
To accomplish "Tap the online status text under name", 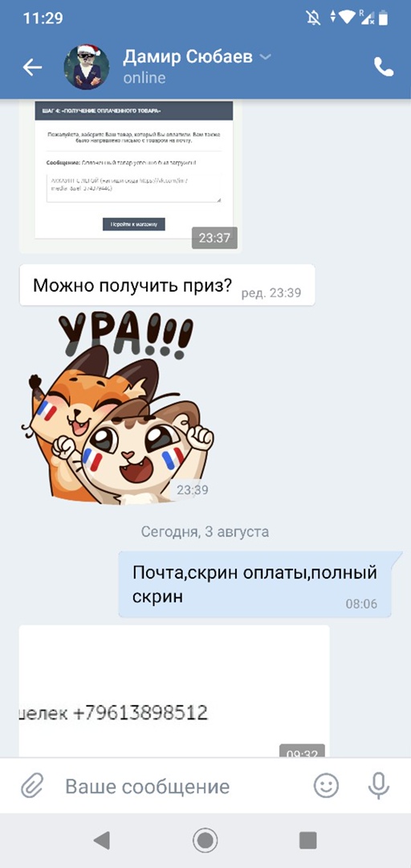I will pos(144,77).
